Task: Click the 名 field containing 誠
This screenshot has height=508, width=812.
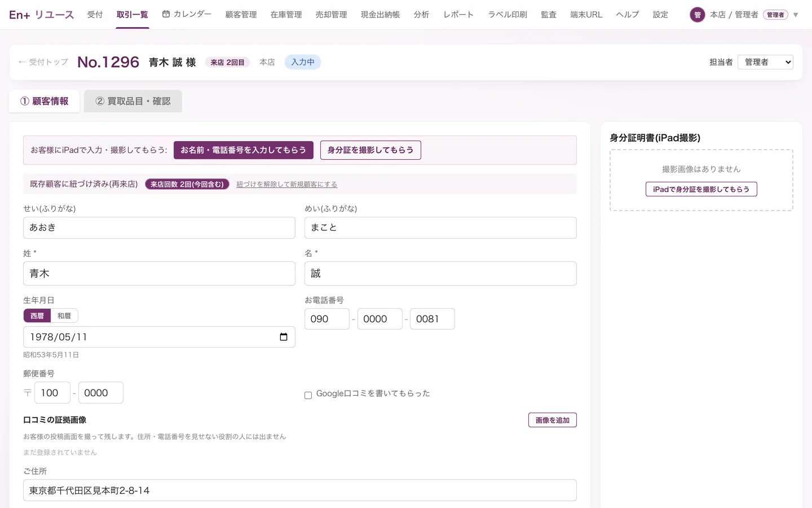Action: pos(440,273)
